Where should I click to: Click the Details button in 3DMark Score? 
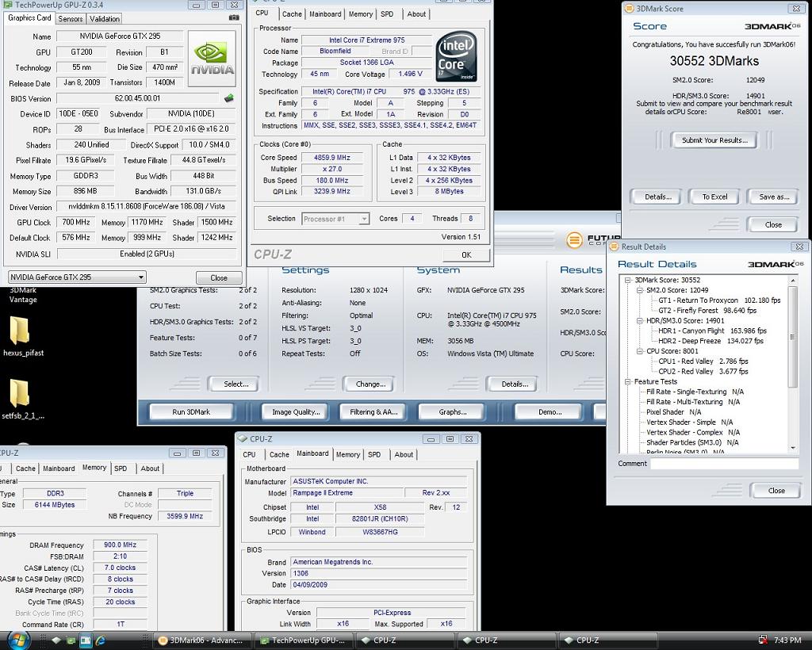pos(657,197)
